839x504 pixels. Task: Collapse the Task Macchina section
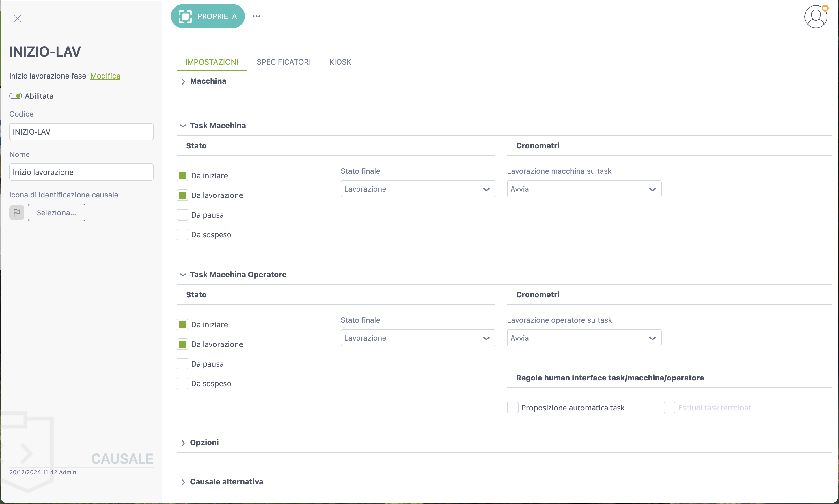pyautogui.click(x=183, y=126)
